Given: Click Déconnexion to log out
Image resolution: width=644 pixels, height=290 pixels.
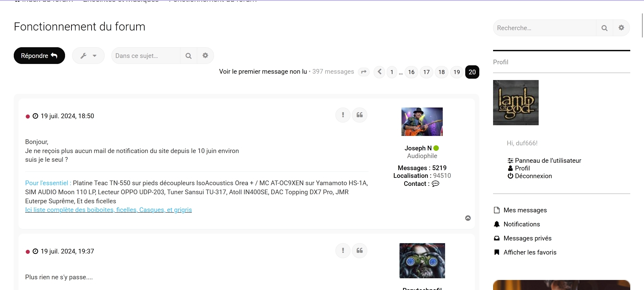Looking at the screenshot, I should (530, 176).
